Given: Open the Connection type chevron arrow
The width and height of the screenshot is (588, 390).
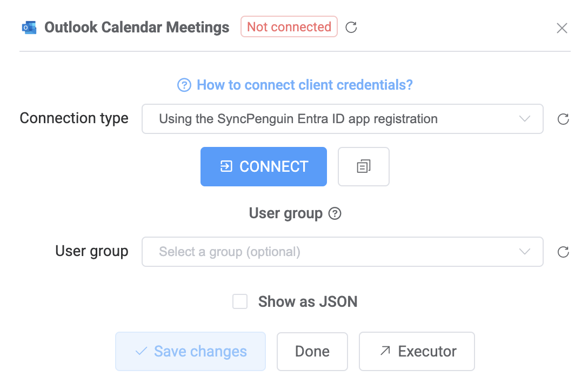Looking at the screenshot, I should (524, 119).
